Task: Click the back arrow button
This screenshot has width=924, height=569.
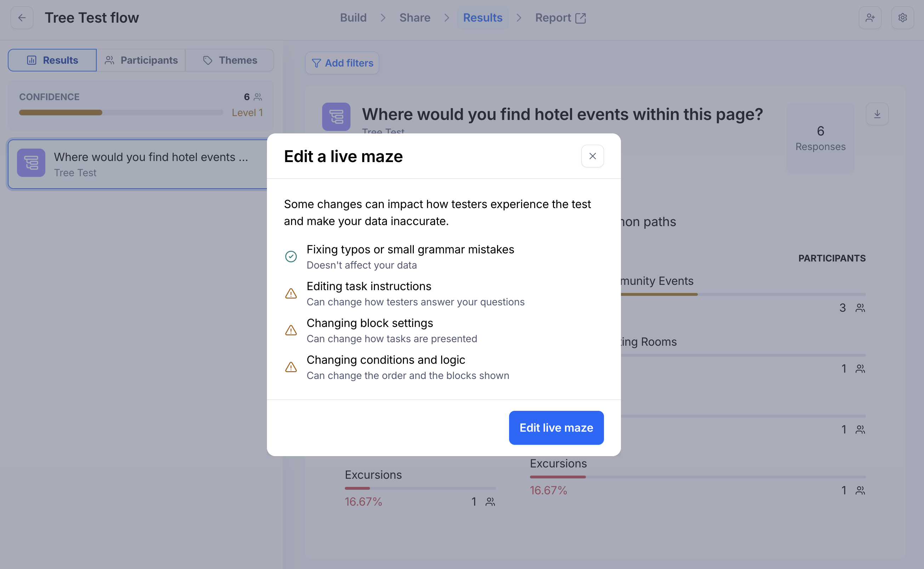Action: click(x=22, y=18)
